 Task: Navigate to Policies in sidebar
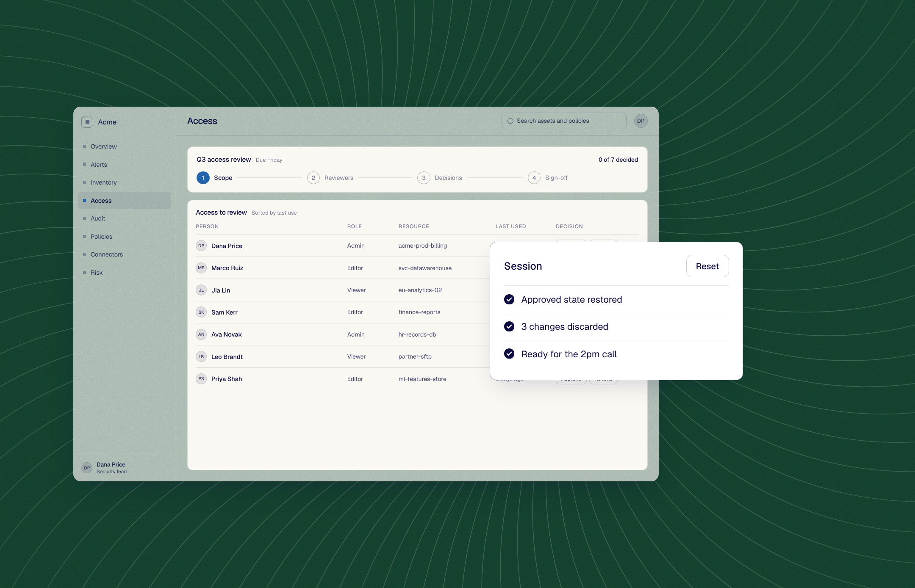124,237
